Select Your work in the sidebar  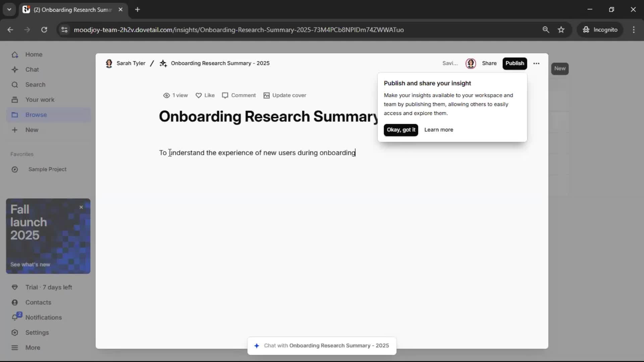[x=40, y=100]
